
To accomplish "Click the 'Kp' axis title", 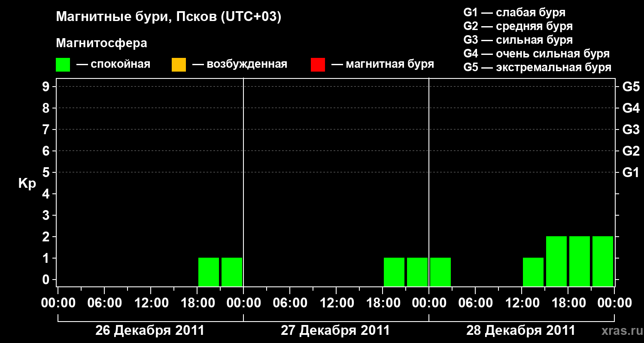I will point(27,184).
